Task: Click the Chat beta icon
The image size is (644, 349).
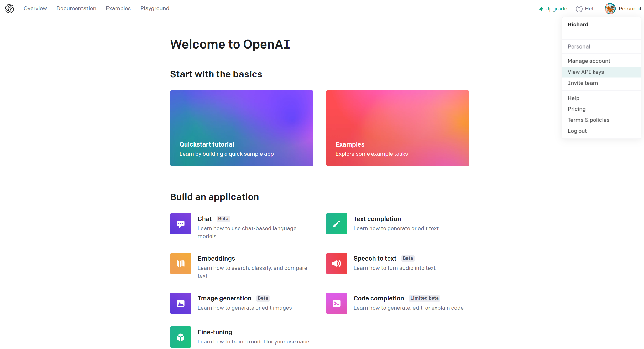Action: pyautogui.click(x=181, y=223)
